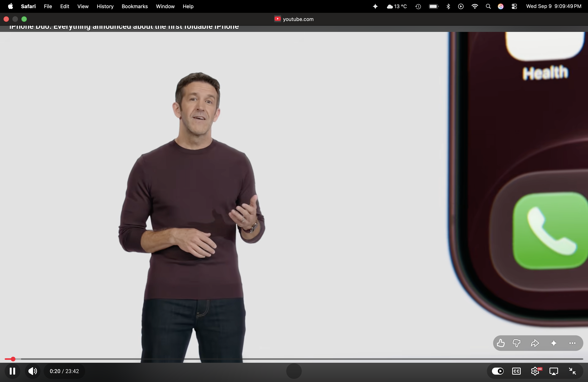This screenshot has width=588, height=382.
Task: Dislike the video with thumbs down
Action: [x=517, y=343]
